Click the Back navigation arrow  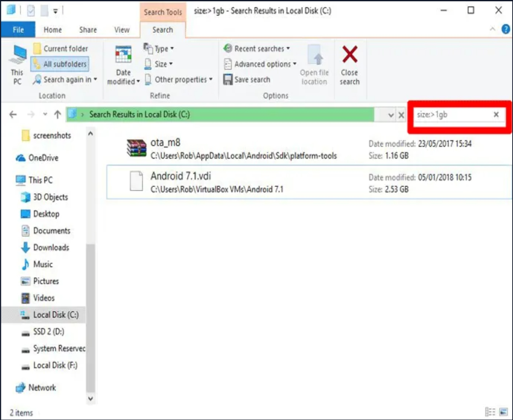(x=13, y=115)
